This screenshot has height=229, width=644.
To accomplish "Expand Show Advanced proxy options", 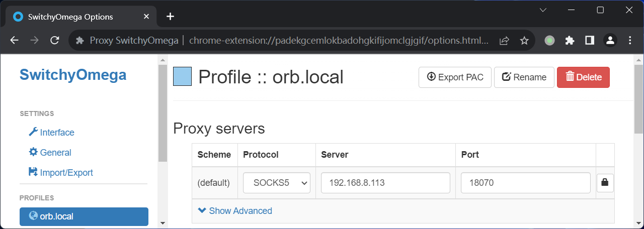I will click(235, 211).
